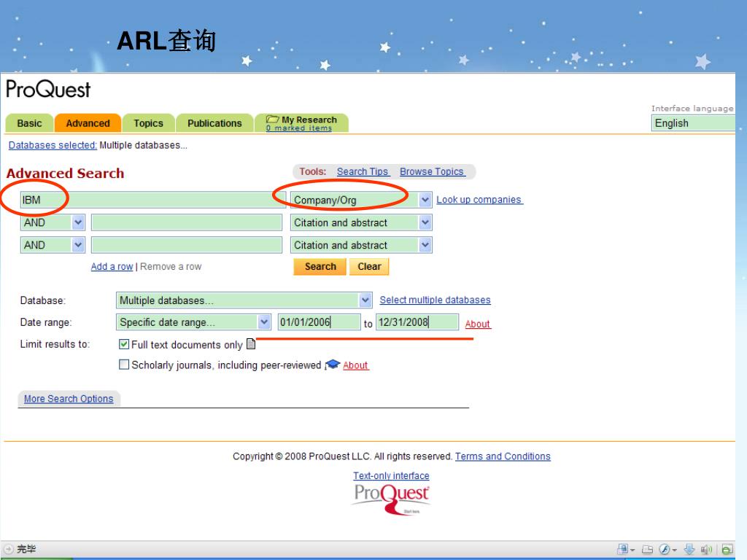
Task: Open the second AND operator dropdown
Action: coord(78,245)
